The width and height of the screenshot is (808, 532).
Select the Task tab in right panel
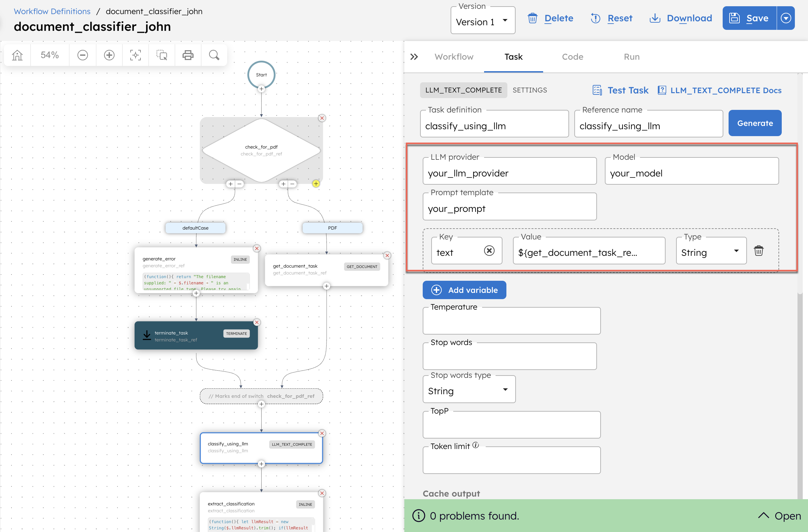tap(513, 56)
